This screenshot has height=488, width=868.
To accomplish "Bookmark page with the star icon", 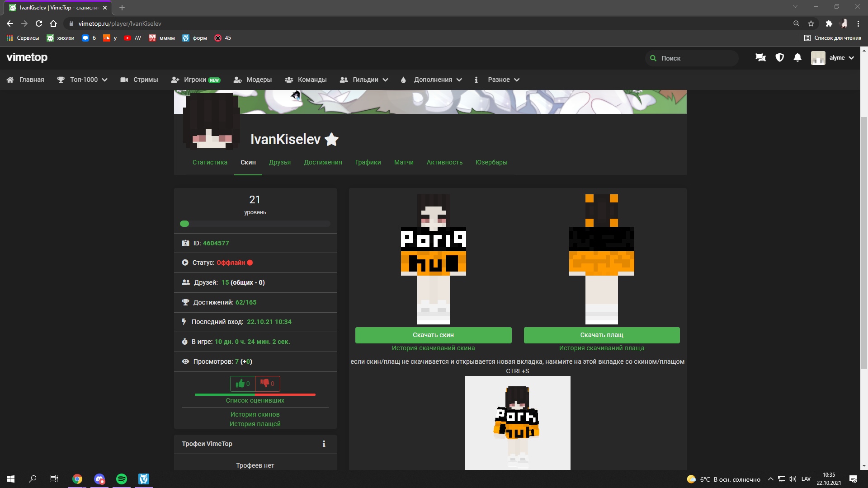I will point(811,23).
